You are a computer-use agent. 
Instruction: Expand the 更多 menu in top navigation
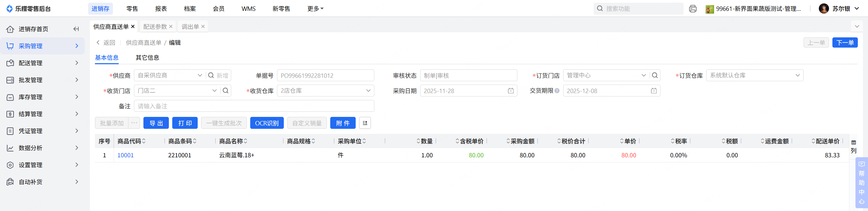click(315, 9)
